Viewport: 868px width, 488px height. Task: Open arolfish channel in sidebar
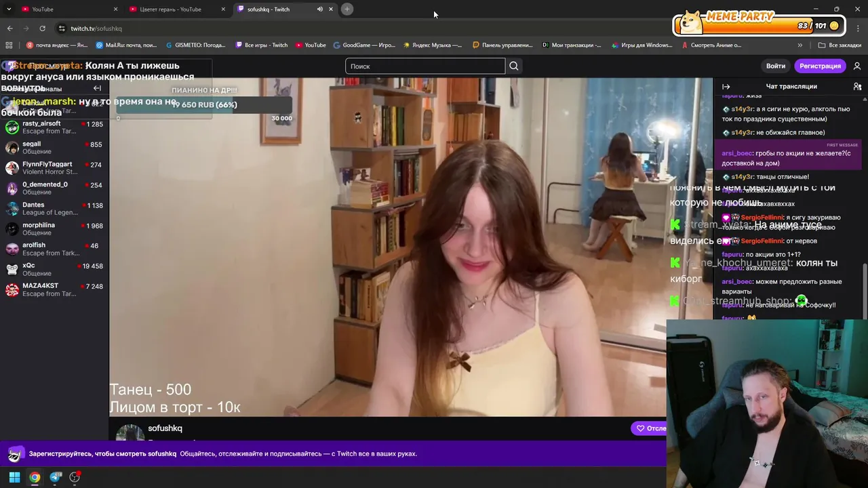(x=54, y=249)
